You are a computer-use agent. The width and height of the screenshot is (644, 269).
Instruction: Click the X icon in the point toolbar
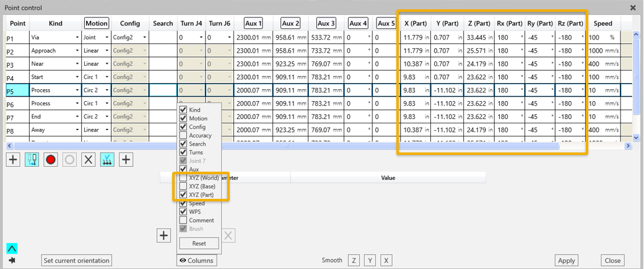coord(89,159)
